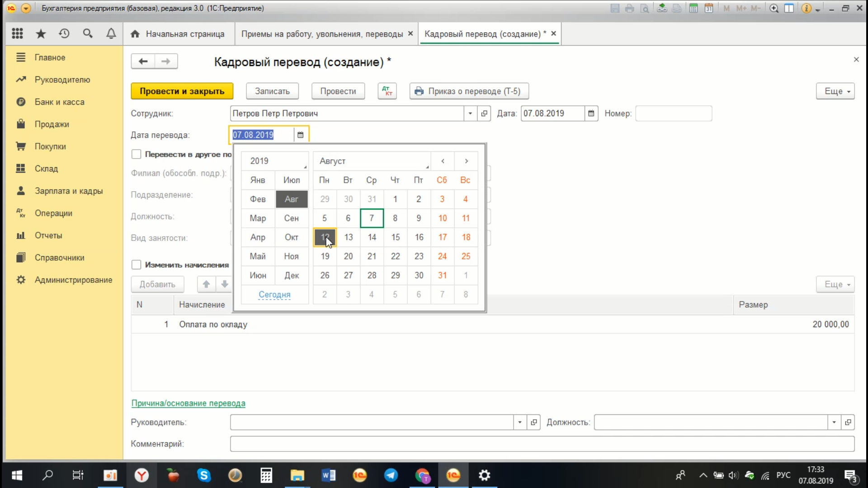Image resolution: width=868 pixels, height=488 pixels.
Task: Select day 14 in the August calendar
Action: click(372, 237)
